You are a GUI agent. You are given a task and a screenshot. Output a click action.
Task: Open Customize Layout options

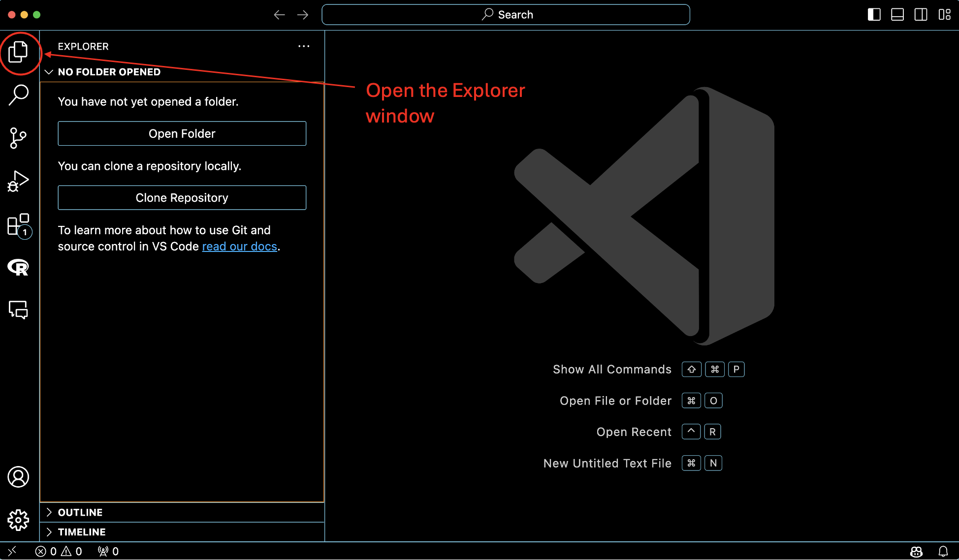pyautogui.click(x=944, y=15)
